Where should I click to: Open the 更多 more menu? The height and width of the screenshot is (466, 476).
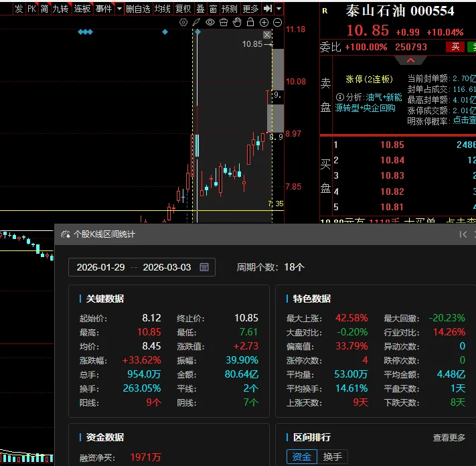(x=250, y=9)
